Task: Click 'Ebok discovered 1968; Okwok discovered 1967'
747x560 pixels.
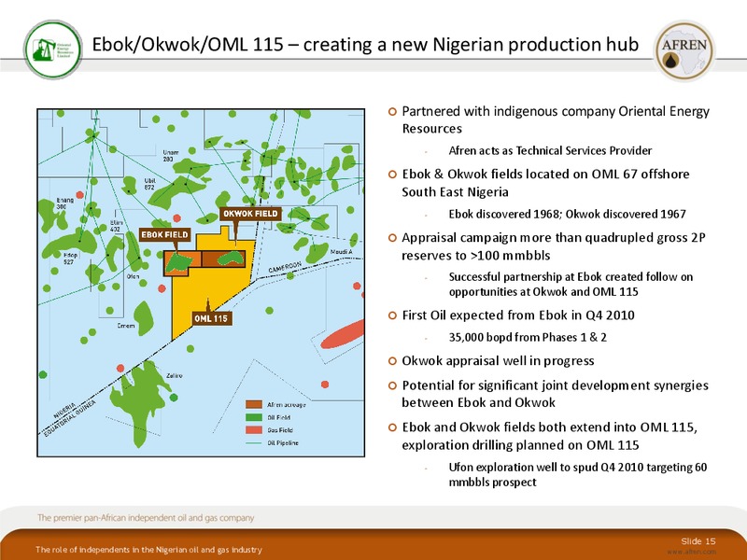Action: pos(568,214)
